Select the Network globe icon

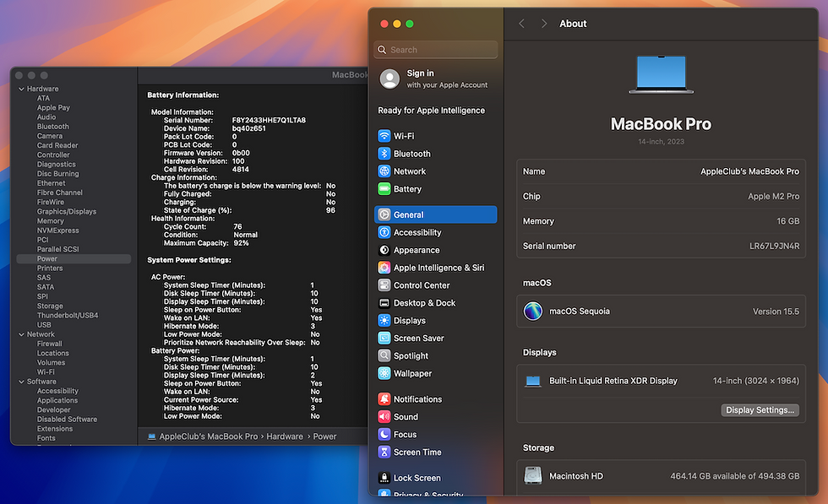click(384, 171)
